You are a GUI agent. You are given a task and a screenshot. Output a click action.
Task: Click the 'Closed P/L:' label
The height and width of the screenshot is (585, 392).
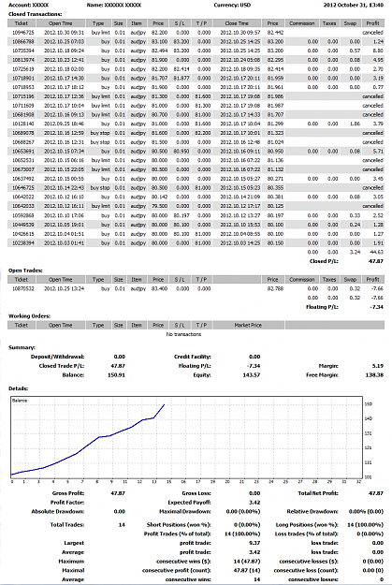pyautogui.click(x=324, y=261)
